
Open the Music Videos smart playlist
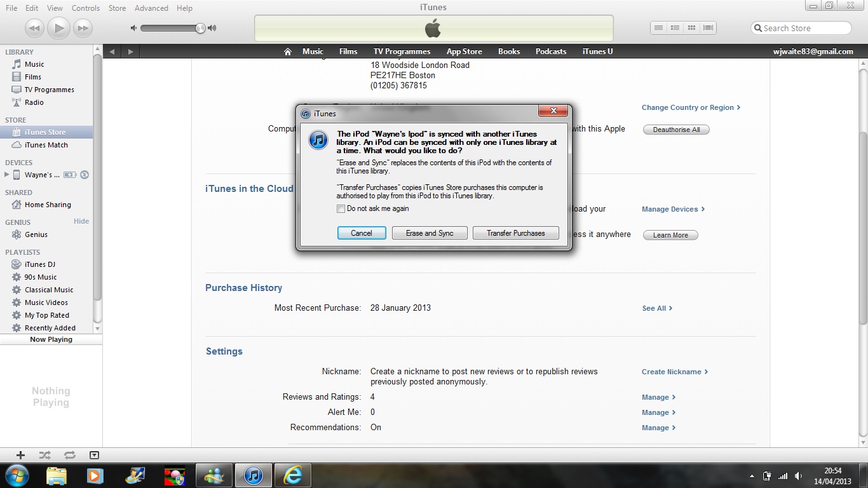(46, 302)
